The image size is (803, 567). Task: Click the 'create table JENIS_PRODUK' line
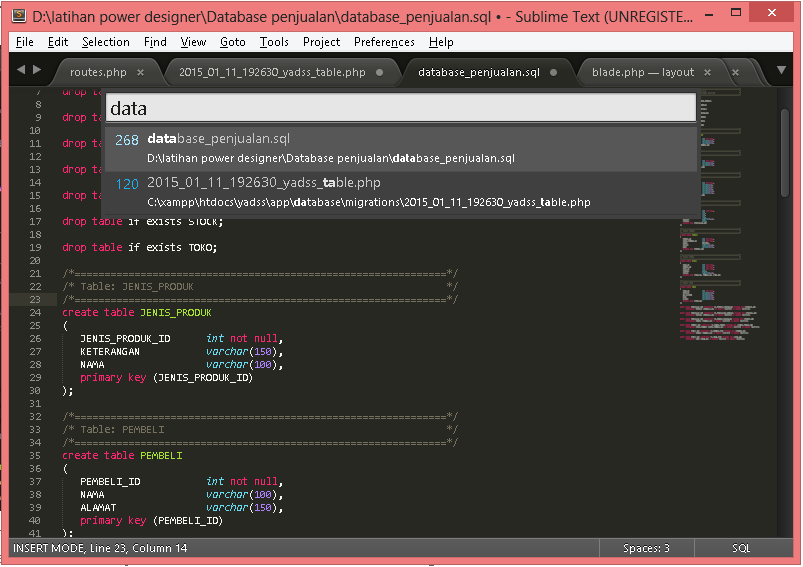137,312
